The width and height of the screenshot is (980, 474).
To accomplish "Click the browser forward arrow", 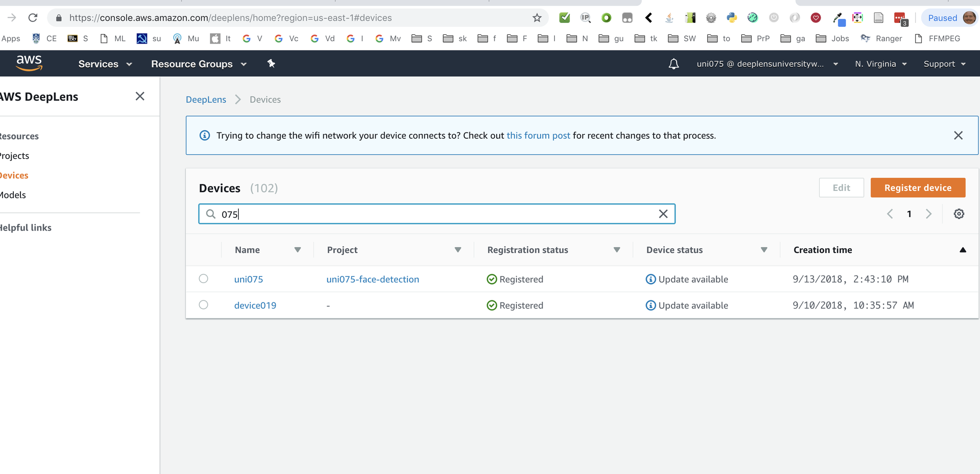I will pyautogui.click(x=12, y=18).
